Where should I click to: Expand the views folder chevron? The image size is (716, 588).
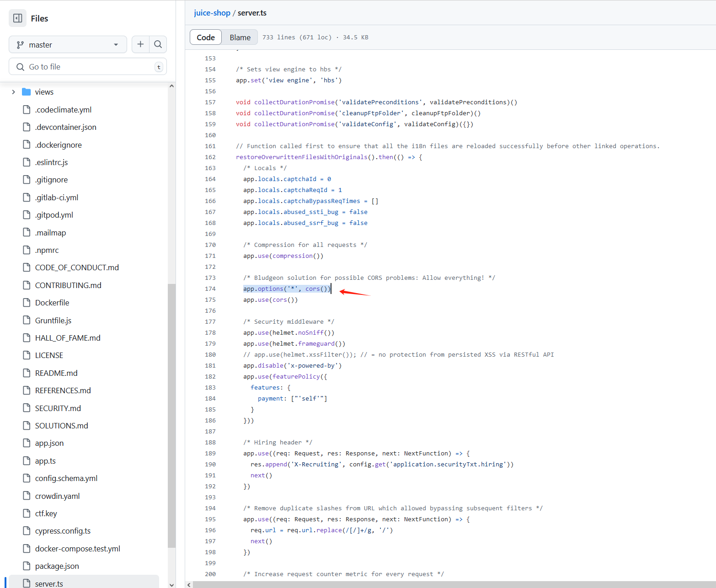point(13,92)
